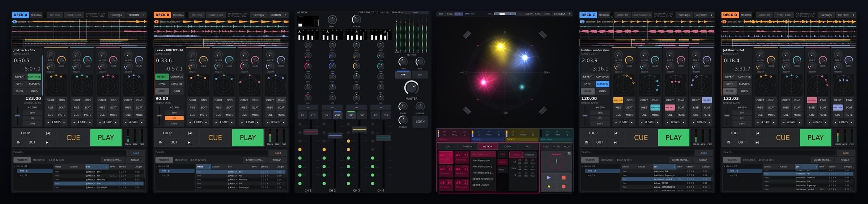Click the red stop square pad

(563, 178)
